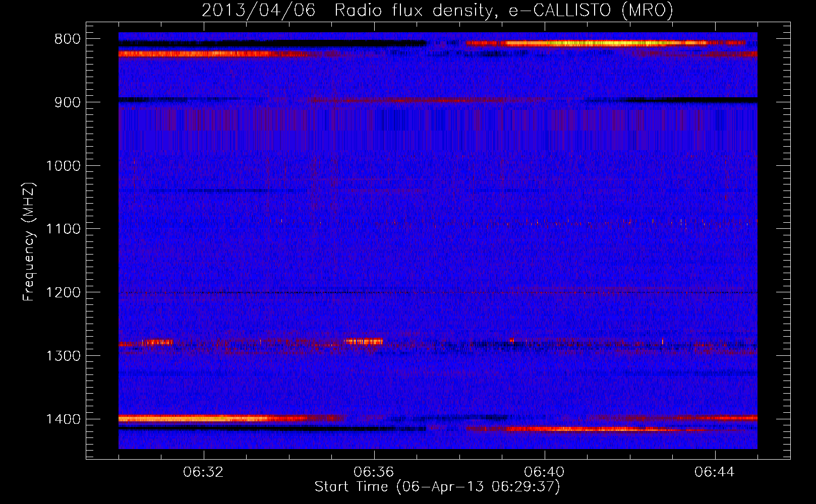Click the 'Start Time (06-Apr-13 06:29:37)' label

pos(437,487)
